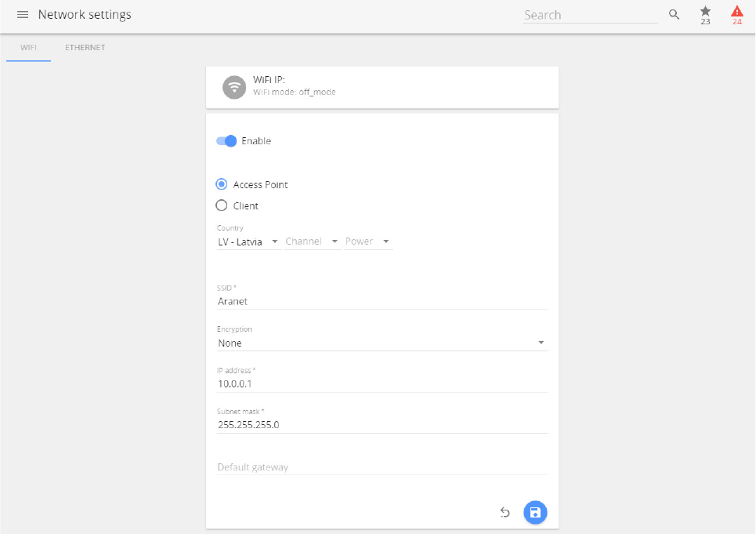Click the undo reset changes icon
Viewport: 756px width, 534px height.
(505, 513)
